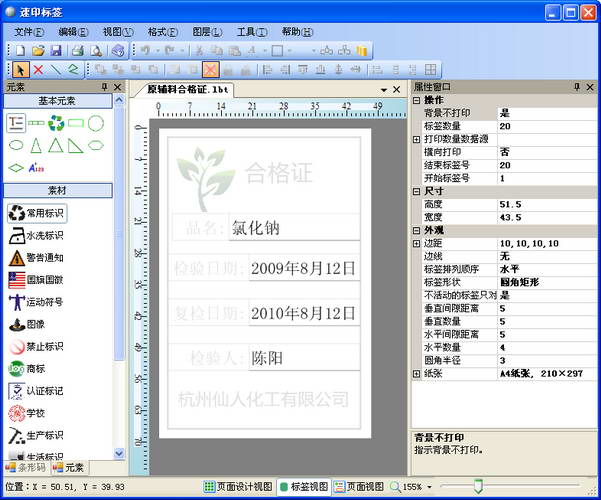
Task: Pick the recycle picture element
Action: coord(56,123)
